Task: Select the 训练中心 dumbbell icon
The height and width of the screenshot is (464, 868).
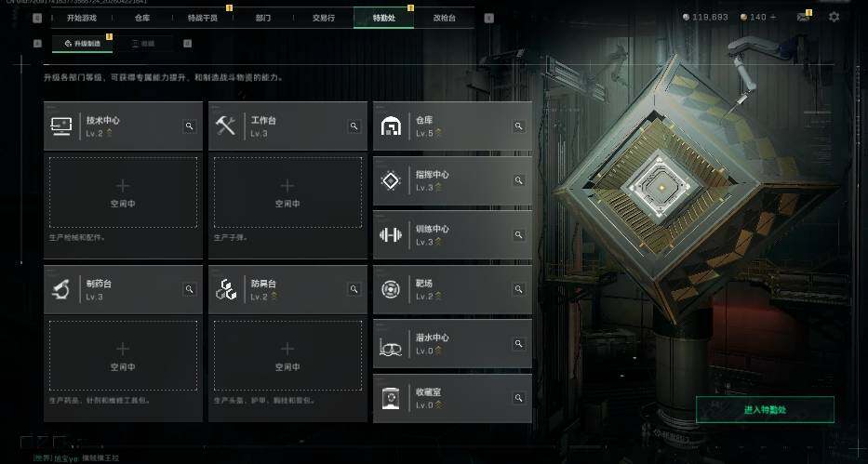Action: point(390,234)
